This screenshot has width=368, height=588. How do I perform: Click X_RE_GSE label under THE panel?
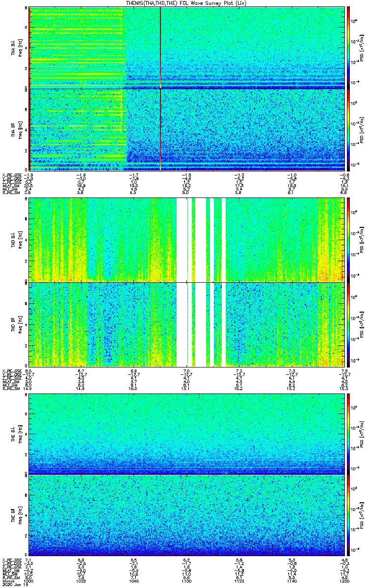point(11,560)
